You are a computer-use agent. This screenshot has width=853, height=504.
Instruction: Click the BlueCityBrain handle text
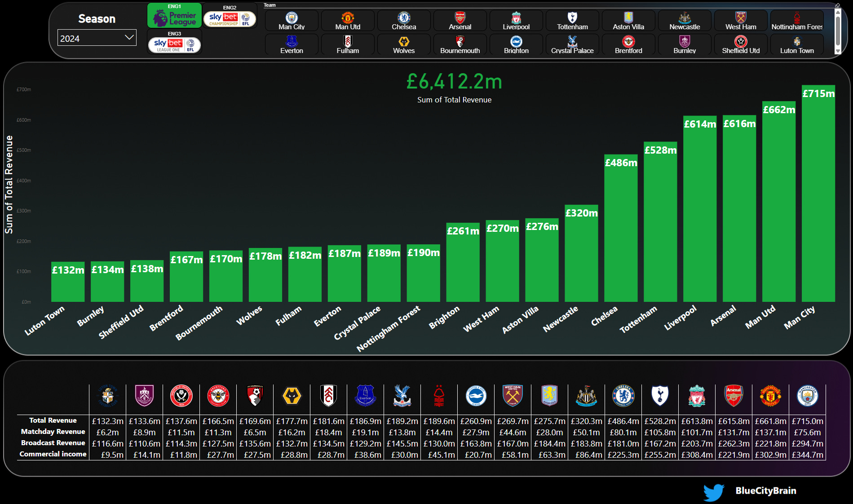(x=766, y=491)
